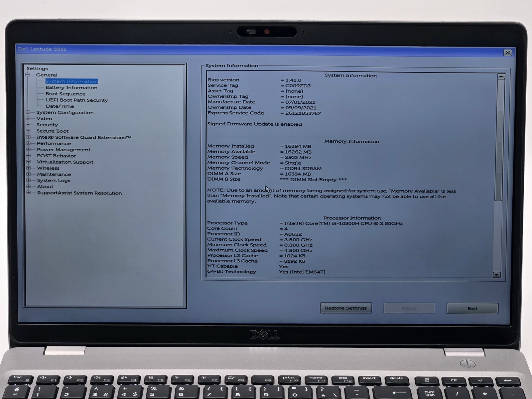Click Manufacture Date value 07/01/2021
This screenshot has height=399, width=532.
coord(300,102)
